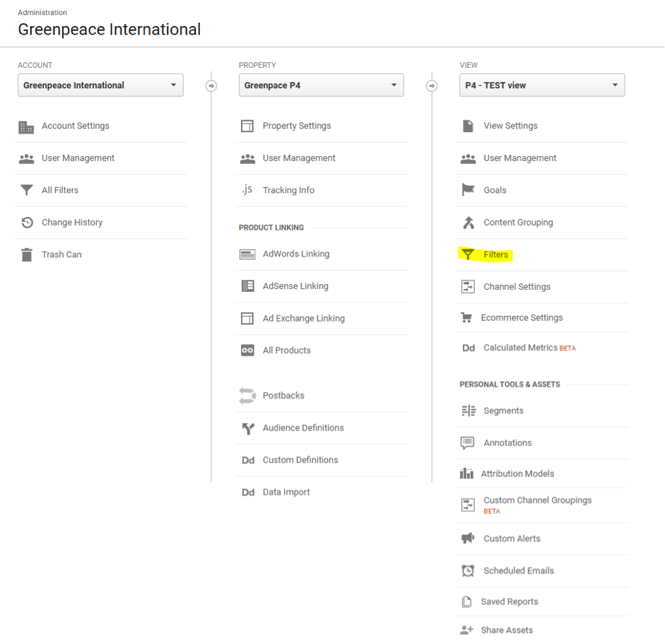The width and height of the screenshot is (665, 644).
Task: Click the arrow circle between Account and Property
Action: click(x=211, y=86)
